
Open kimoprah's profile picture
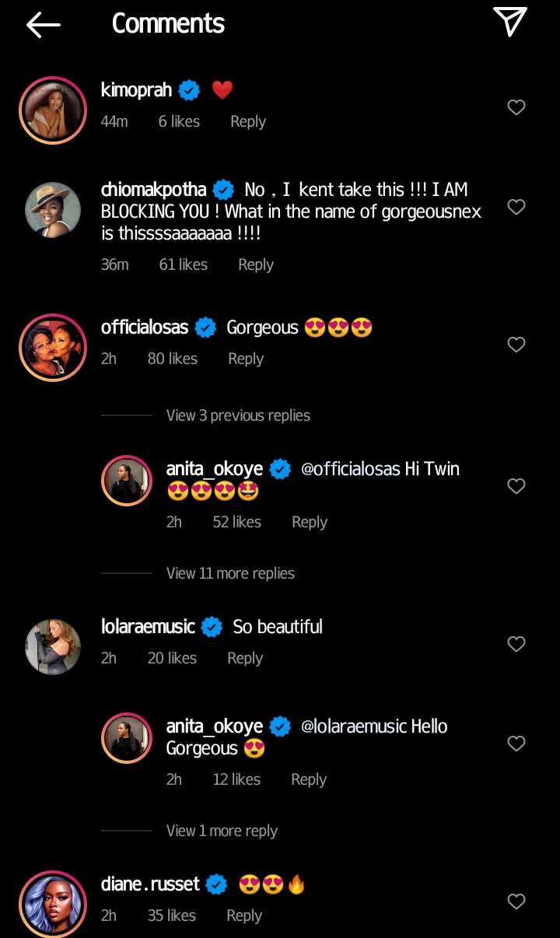53,110
